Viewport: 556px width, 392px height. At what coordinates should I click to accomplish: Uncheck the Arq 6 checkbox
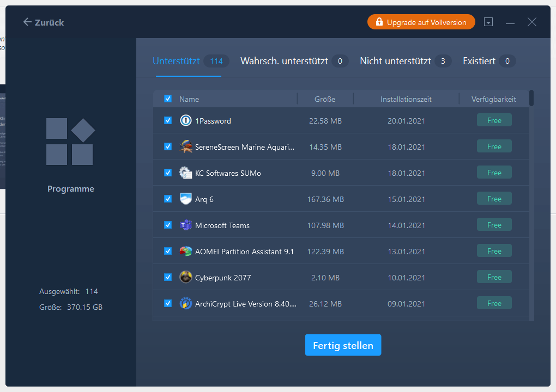[168, 199]
